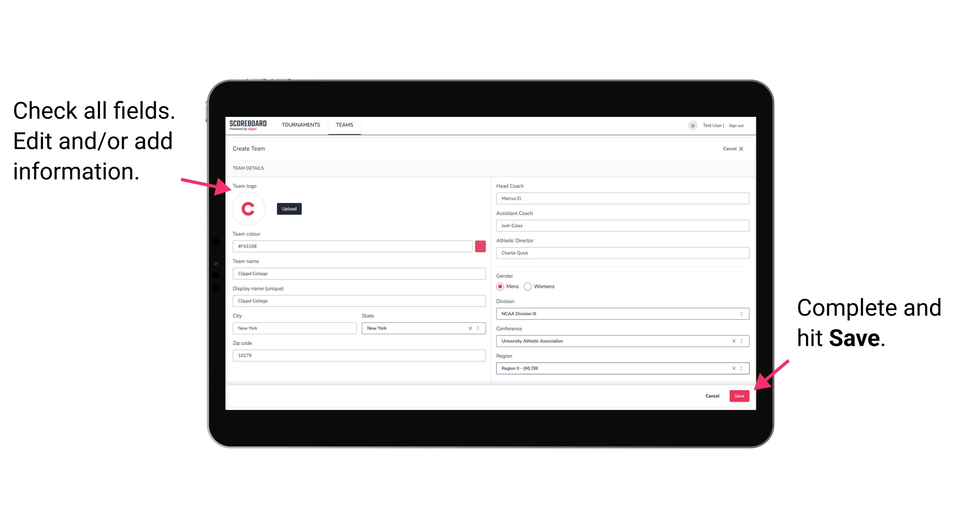Click the Test User account icon
This screenshot has height=527, width=980.
click(x=690, y=125)
